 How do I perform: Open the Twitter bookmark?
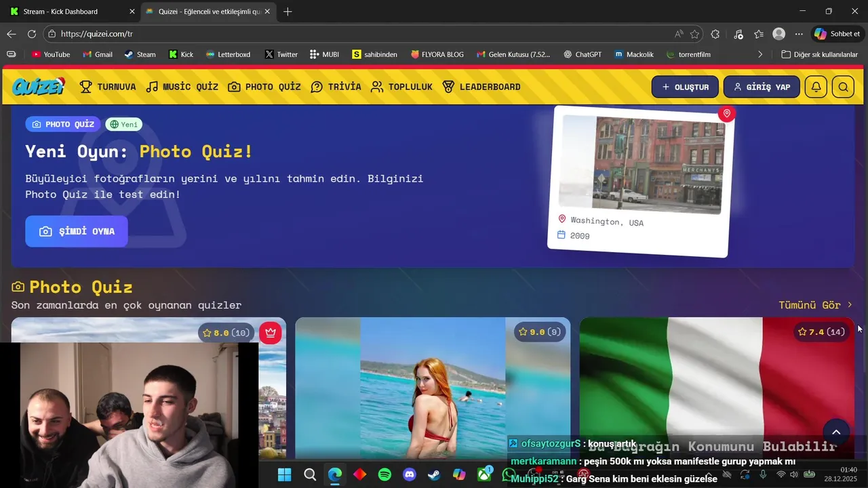(x=281, y=54)
